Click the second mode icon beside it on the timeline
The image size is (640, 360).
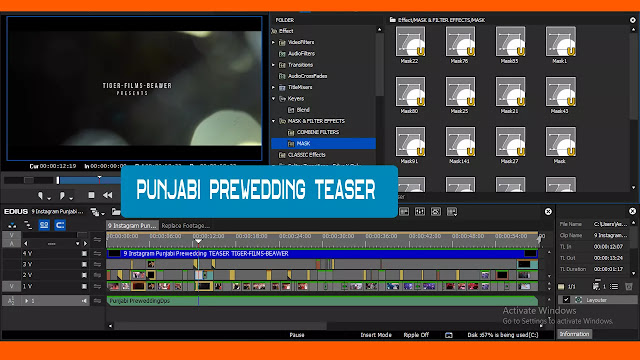coord(28,225)
